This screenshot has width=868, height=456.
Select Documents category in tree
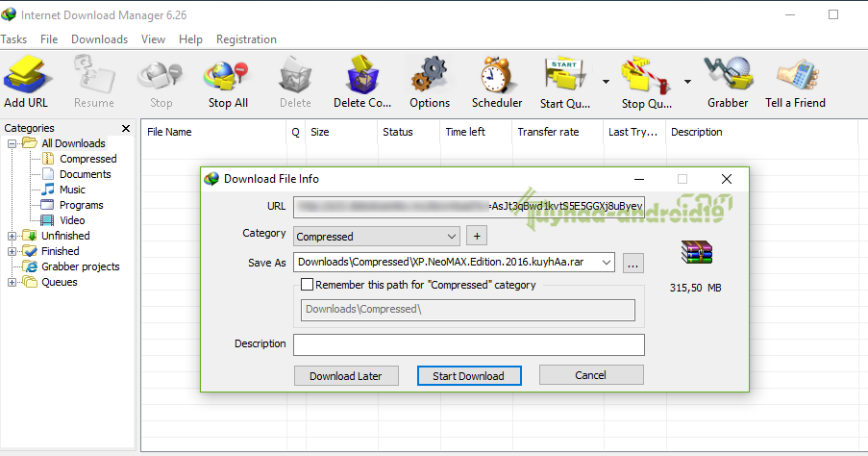(x=86, y=174)
